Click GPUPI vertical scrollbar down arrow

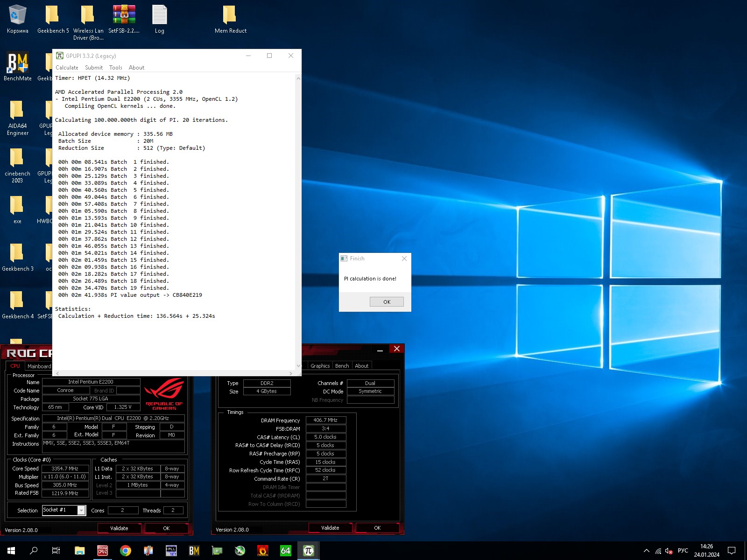[x=298, y=366]
